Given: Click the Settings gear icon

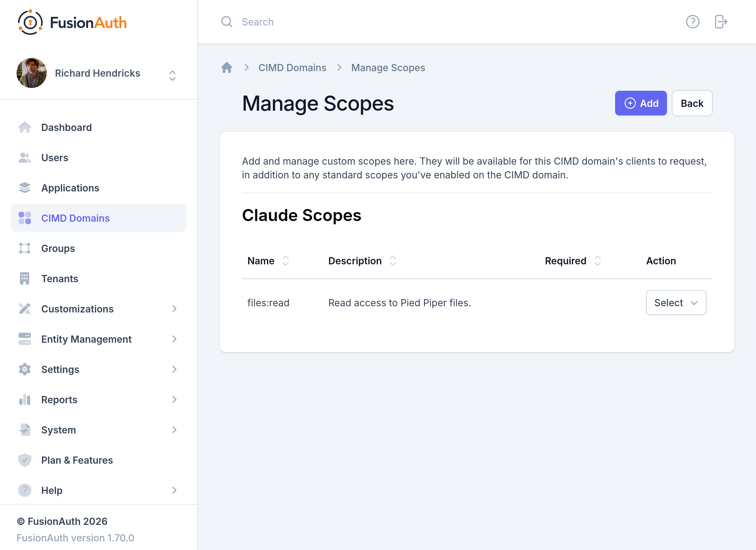Looking at the screenshot, I should tap(25, 369).
